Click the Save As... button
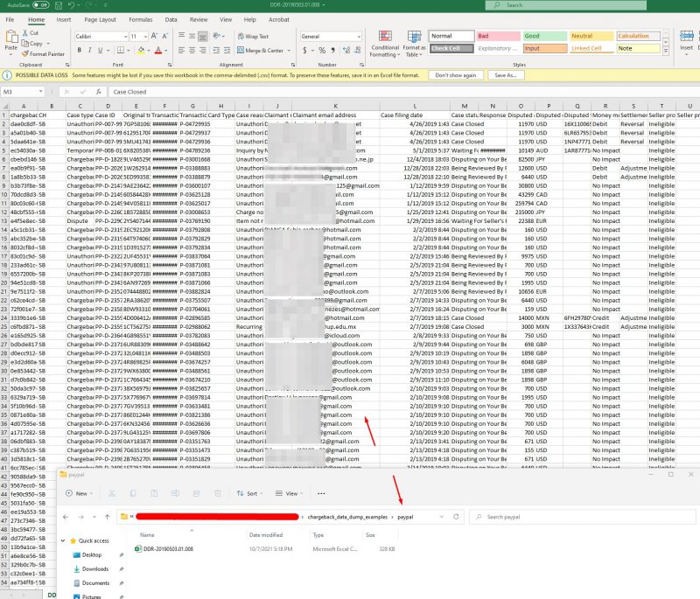This screenshot has height=599, width=700. pyautogui.click(x=506, y=75)
